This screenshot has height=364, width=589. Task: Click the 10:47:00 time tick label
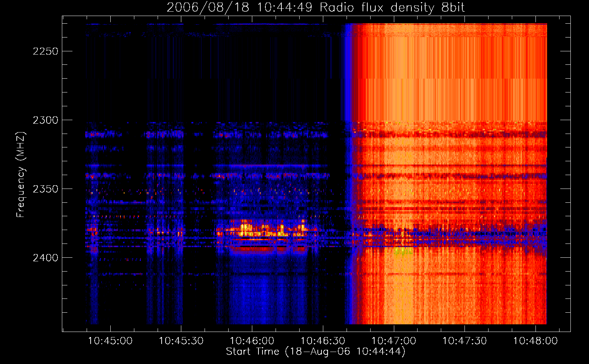tap(394, 341)
